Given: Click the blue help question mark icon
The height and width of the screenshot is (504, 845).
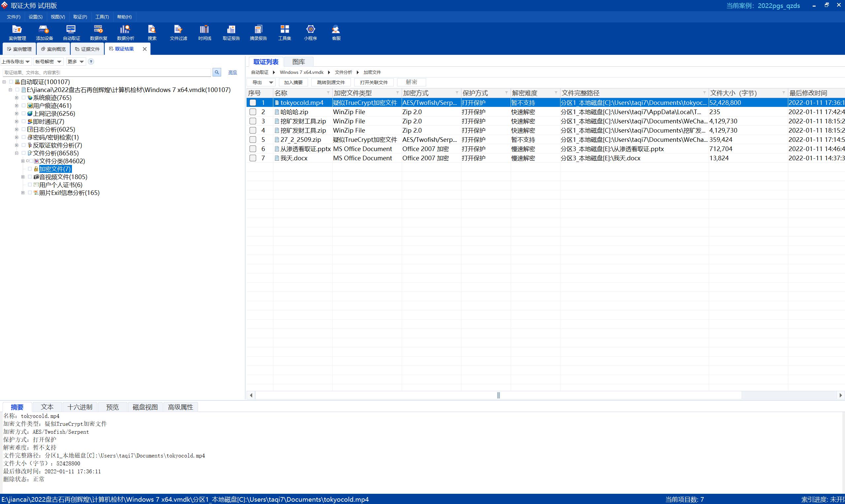Looking at the screenshot, I should 91,61.
